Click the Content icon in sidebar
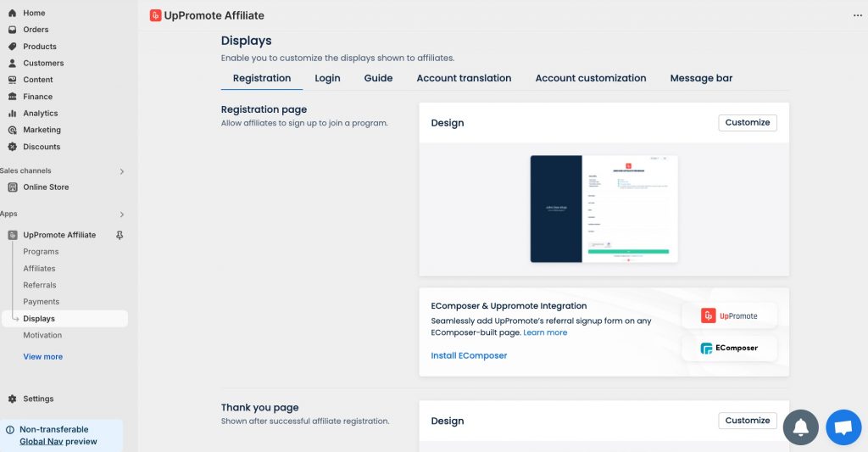Viewport: 868px width, 452px height. coord(12,80)
